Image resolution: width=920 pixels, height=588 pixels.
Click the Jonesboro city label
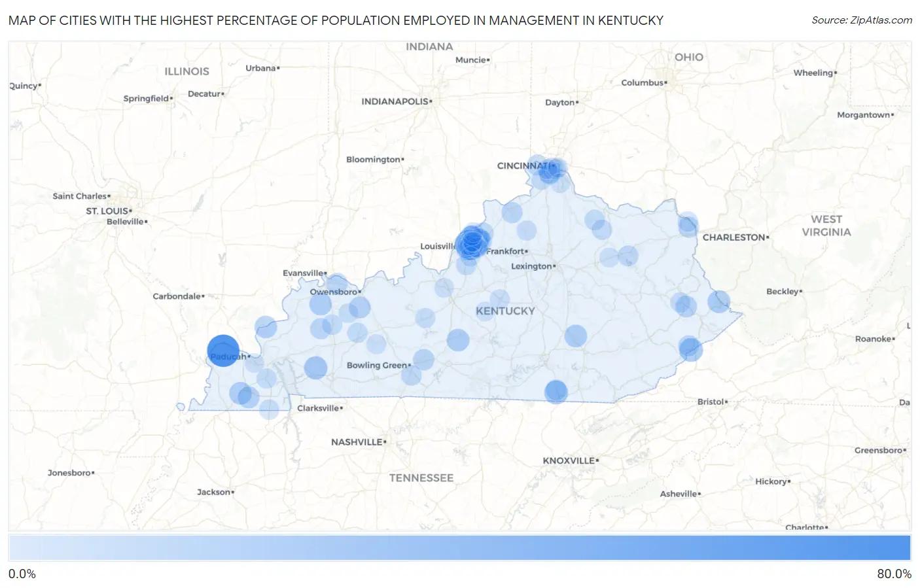pyautogui.click(x=69, y=473)
